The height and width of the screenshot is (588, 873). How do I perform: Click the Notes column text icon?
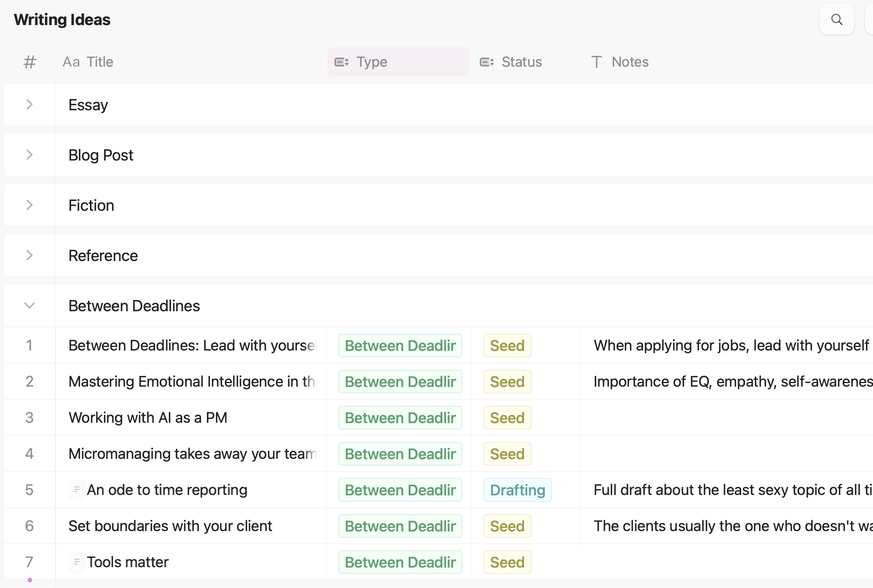point(596,62)
